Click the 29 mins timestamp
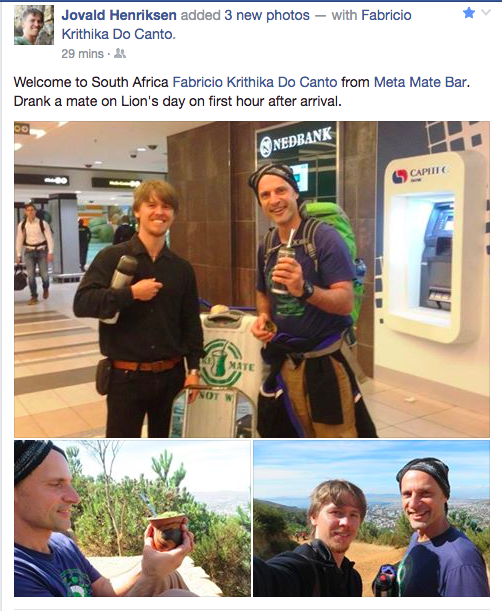The height and width of the screenshot is (611, 502). 83,53
